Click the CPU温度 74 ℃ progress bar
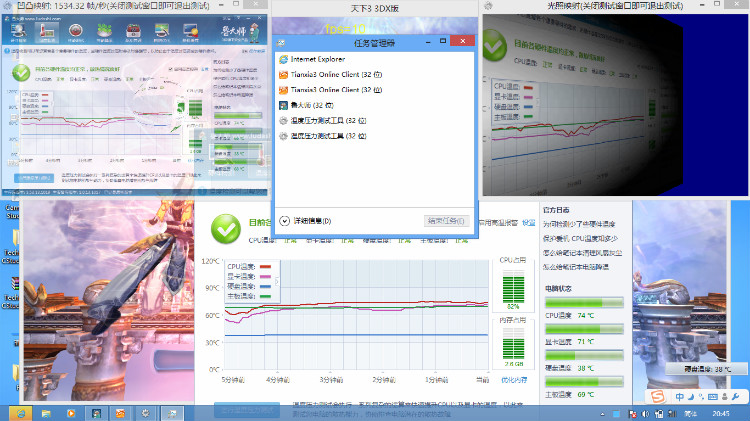 tap(584, 303)
